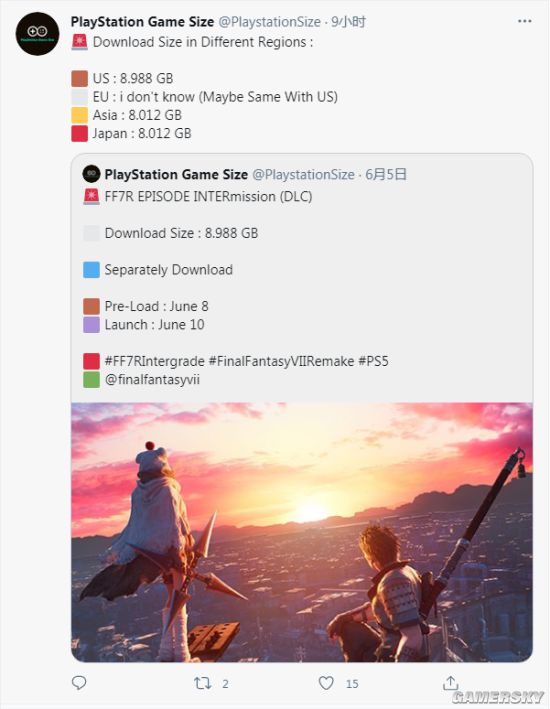Open the #FF7RIntergrade hashtag
Viewport: 550px width, 709px height.
click(155, 361)
